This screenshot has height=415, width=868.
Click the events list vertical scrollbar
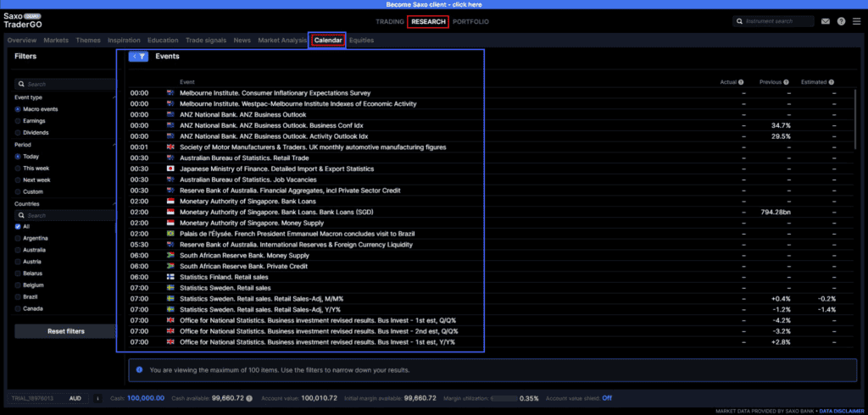coord(855,120)
